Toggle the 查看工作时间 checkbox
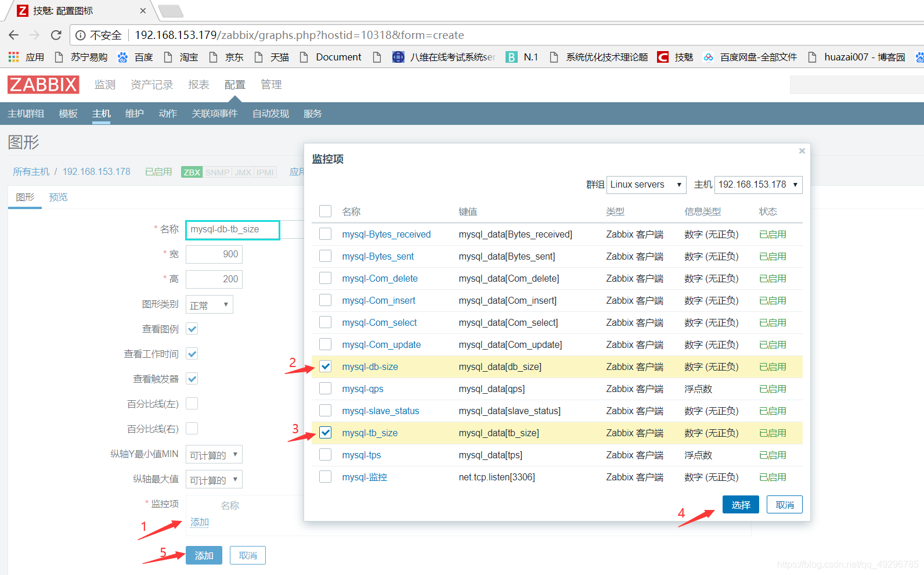Viewport: 924px width, 575px height. point(192,353)
